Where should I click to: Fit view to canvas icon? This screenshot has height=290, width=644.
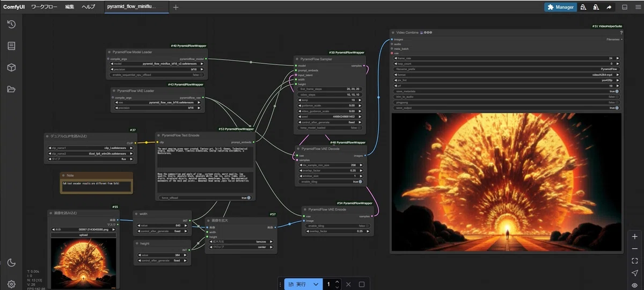[635, 260]
